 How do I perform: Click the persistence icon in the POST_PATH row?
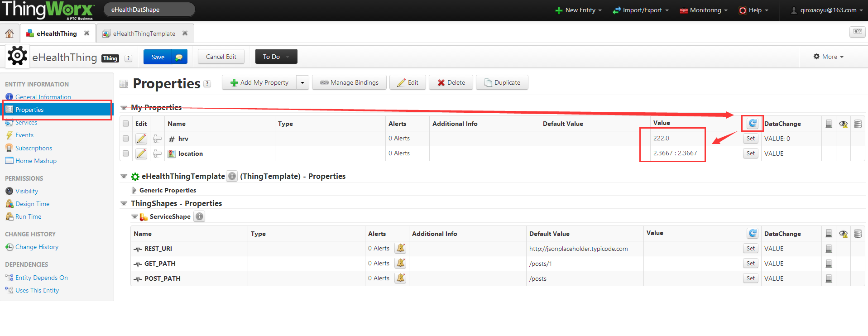pos(829,278)
